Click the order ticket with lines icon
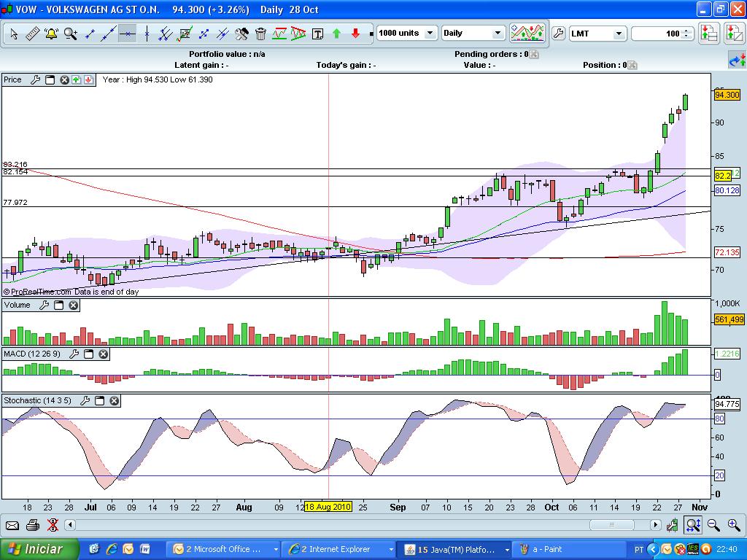Image resolution: width=747 pixels, height=560 pixels. 709,34
